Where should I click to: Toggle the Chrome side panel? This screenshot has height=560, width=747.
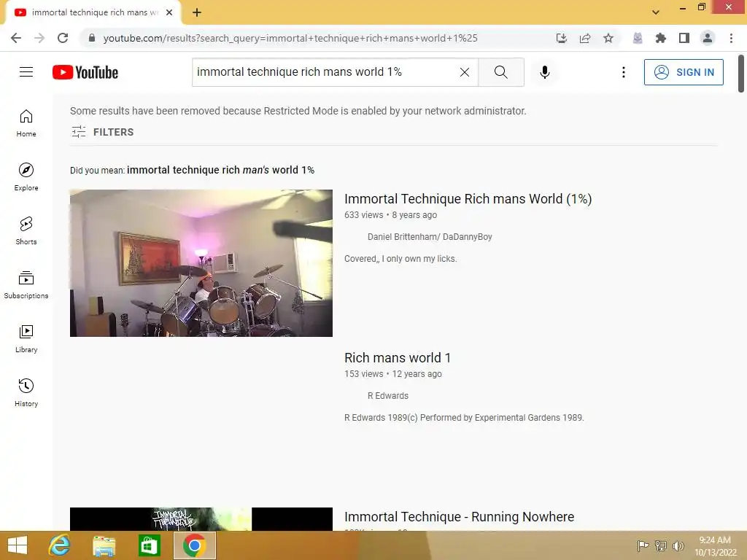[x=684, y=38]
